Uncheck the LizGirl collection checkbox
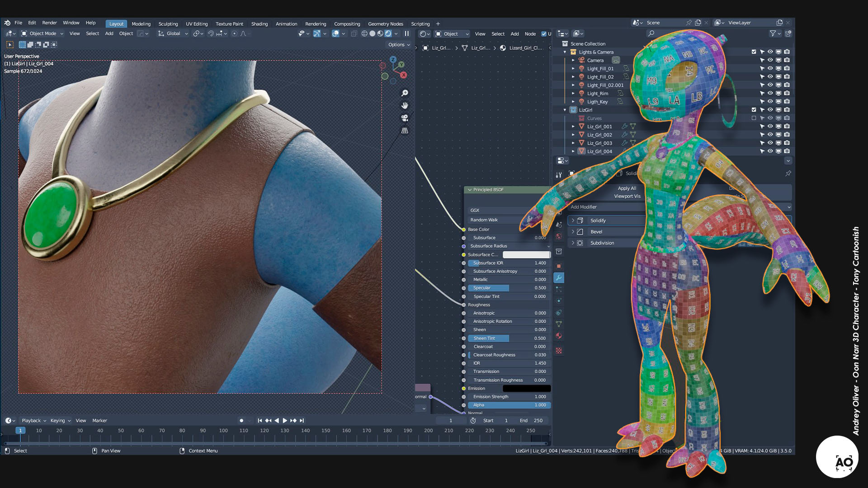This screenshot has height=488, width=868. [754, 110]
